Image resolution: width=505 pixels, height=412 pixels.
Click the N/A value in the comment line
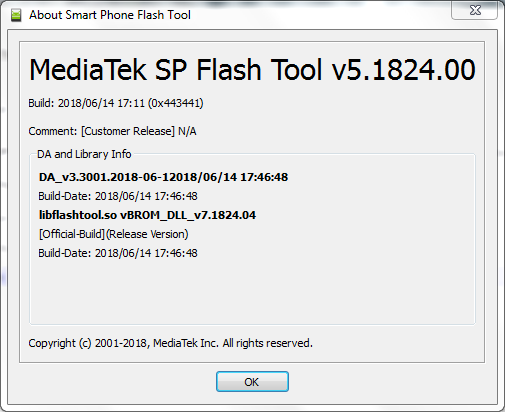pyautogui.click(x=187, y=131)
